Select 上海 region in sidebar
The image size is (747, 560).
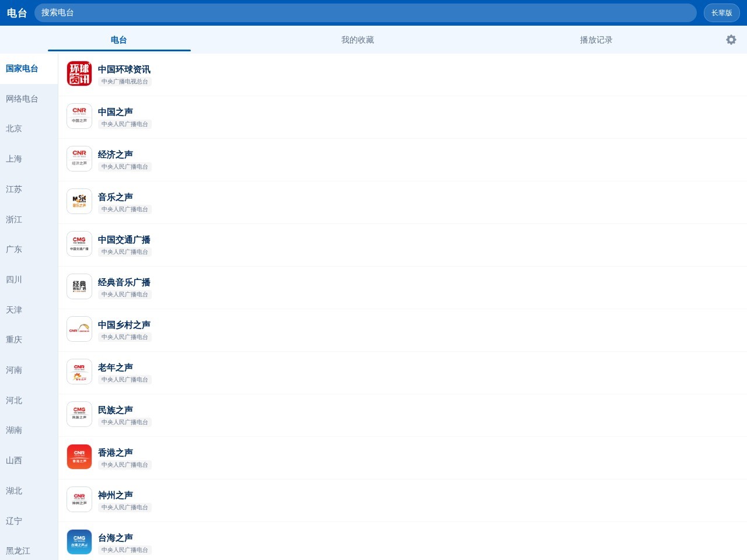(29, 159)
